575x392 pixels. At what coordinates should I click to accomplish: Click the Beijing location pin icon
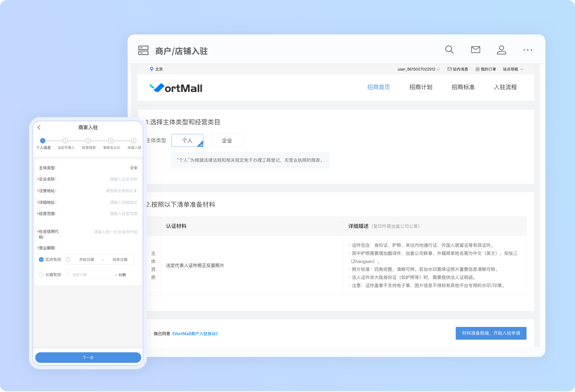[152, 69]
